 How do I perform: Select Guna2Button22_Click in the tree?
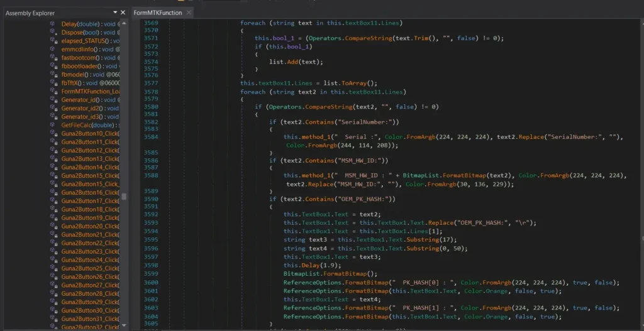(90, 243)
